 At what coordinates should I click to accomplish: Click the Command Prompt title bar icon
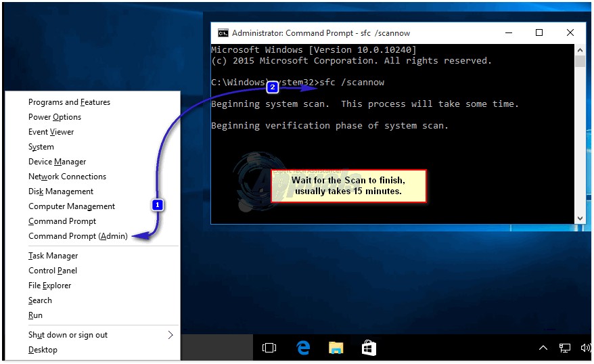click(x=223, y=33)
